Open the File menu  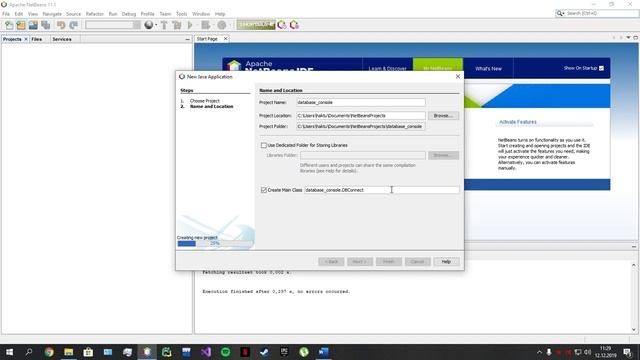coord(6,14)
